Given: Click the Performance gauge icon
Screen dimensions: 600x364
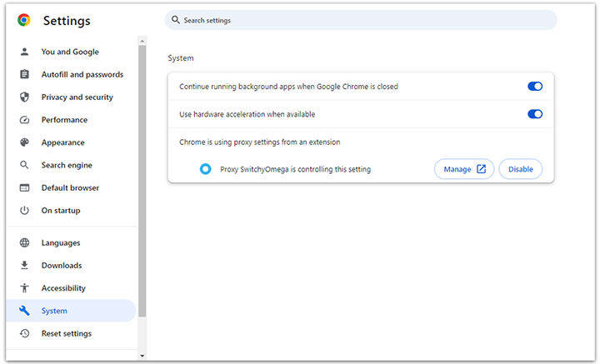Looking at the screenshot, I should point(24,120).
